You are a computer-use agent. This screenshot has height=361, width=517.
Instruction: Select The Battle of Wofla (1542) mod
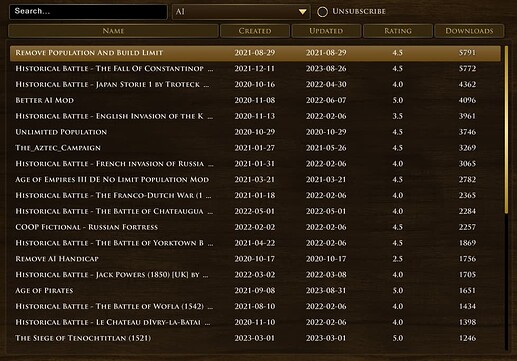tap(255, 306)
